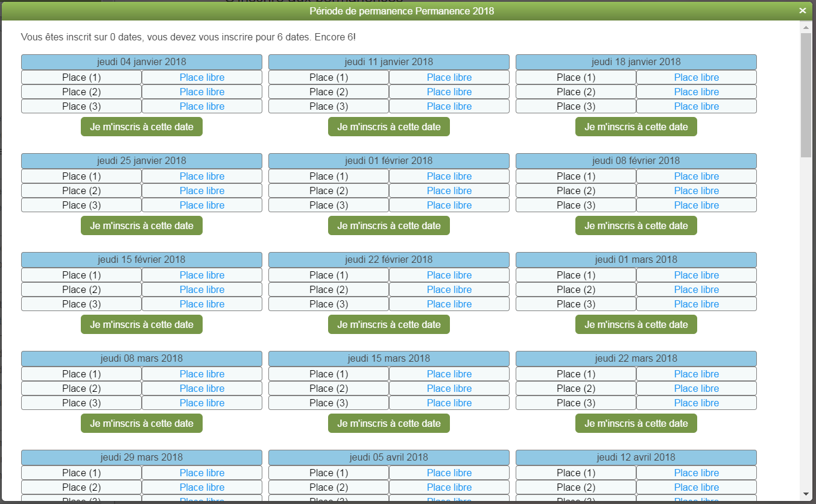This screenshot has width=816, height=504.
Task: Register for jeudi 15 février 2018
Action: point(142,324)
